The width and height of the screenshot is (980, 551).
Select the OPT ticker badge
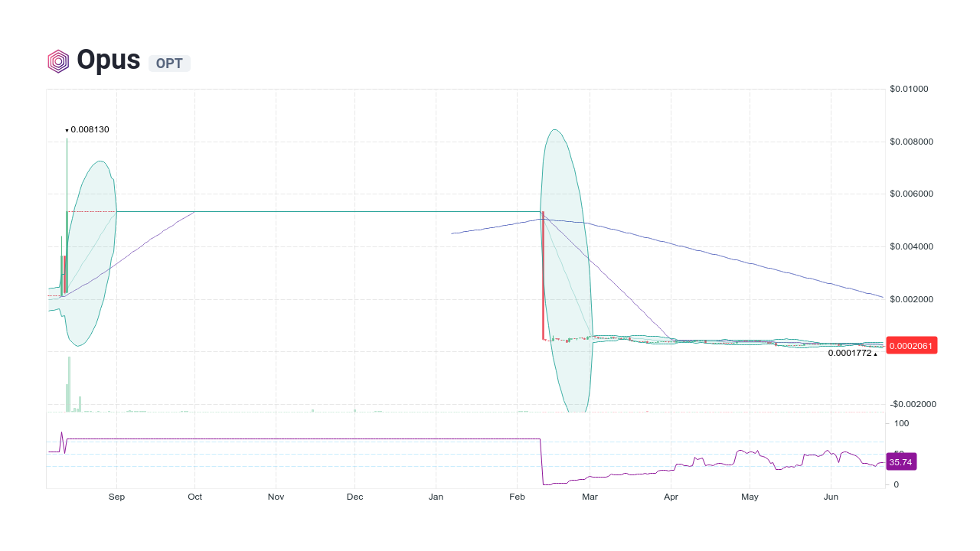[x=168, y=64]
